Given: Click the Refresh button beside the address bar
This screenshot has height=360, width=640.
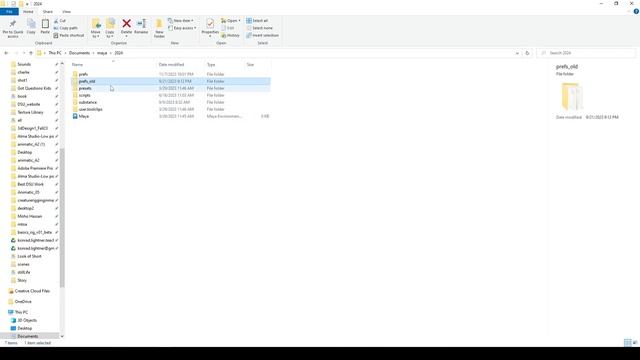Looking at the screenshot, I should [x=527, y=53].
